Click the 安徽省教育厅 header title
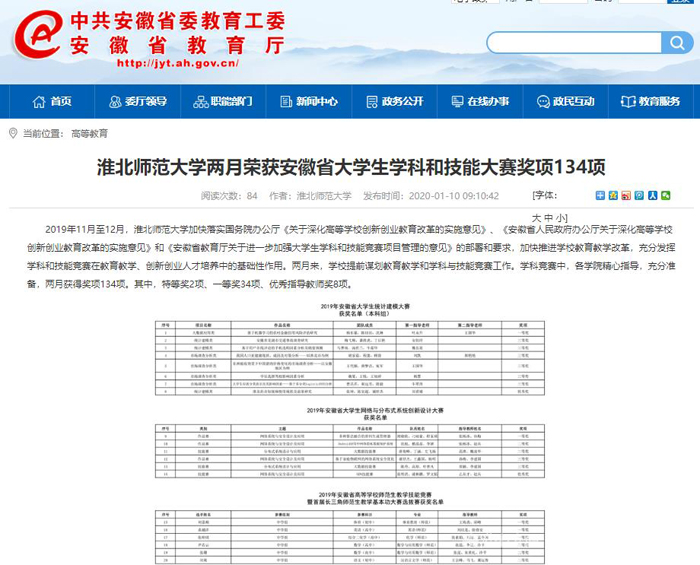 [177, 46]
